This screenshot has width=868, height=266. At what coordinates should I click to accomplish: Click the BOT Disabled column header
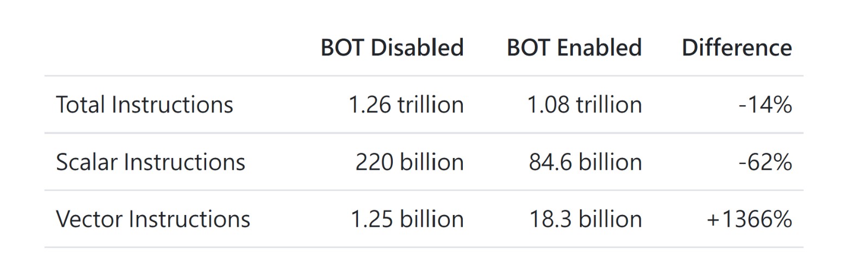[392, 48]
